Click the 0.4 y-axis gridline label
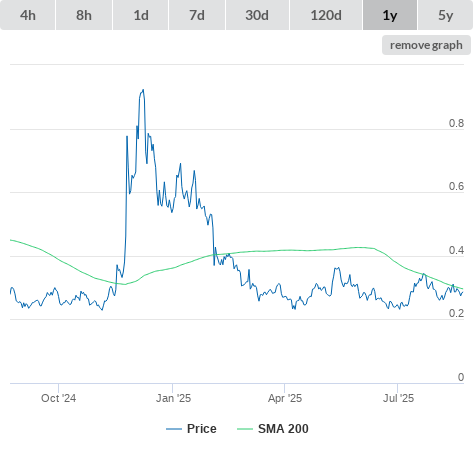Screen dimensions: 474x455 pyautogui.click(x=456, y=250)
